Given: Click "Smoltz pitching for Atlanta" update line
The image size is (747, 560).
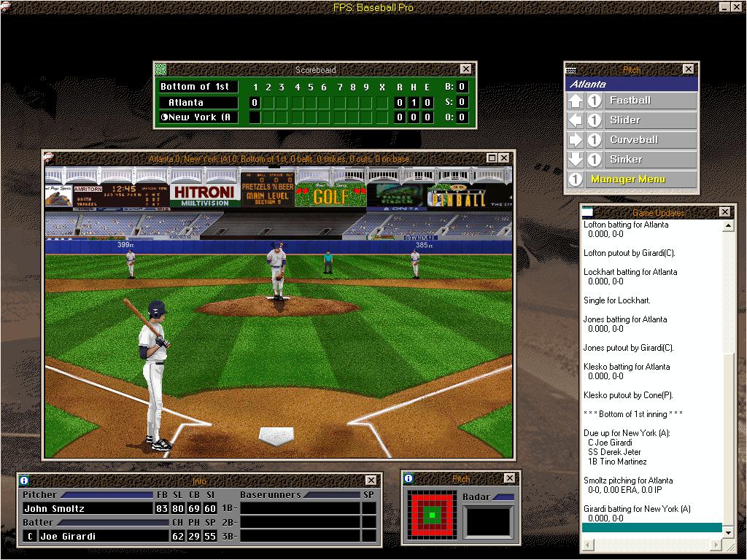Looking at the screenshot, I should click(x=628, y=481).
